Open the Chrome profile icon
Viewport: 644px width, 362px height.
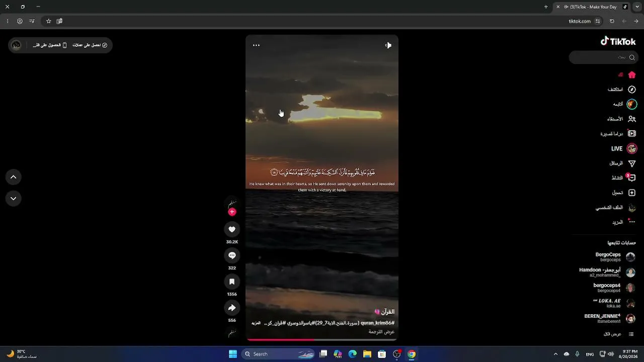click(20, 21)
